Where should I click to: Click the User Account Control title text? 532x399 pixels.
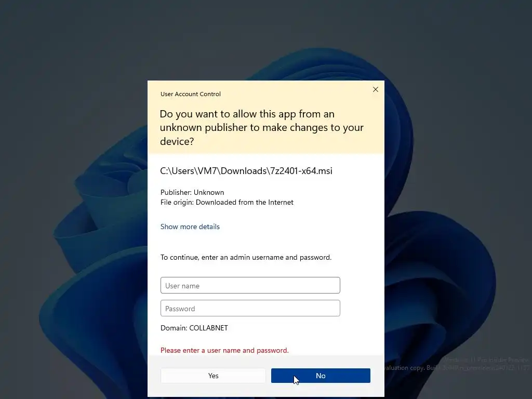(190, 94)
